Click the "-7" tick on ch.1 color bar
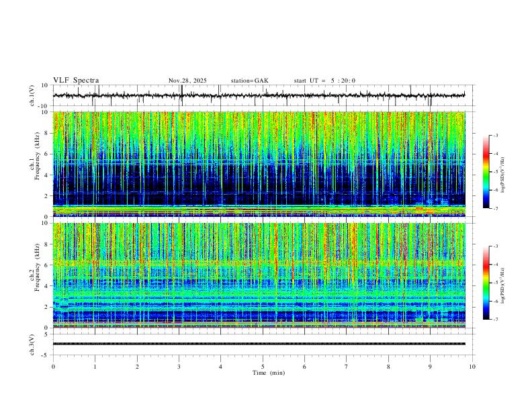Image resolution: width=532 pixels, height=411 pixels. [496, 209]
